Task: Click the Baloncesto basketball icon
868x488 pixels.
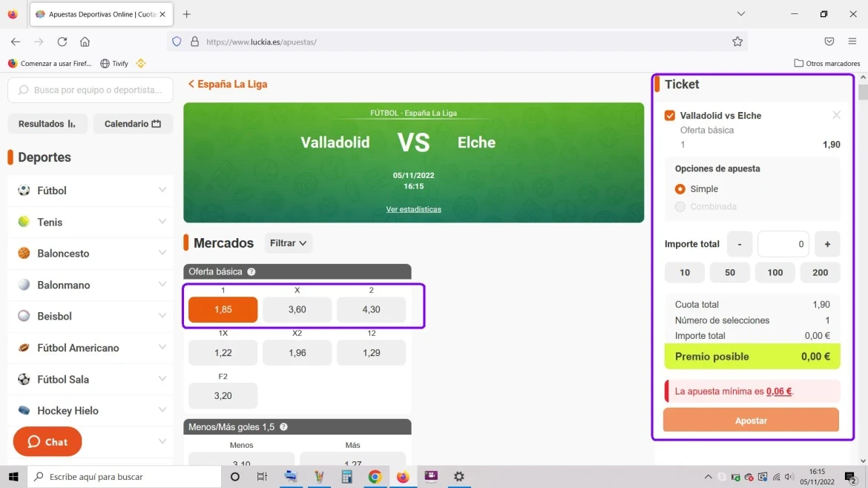Action: (x=24, y=253)
